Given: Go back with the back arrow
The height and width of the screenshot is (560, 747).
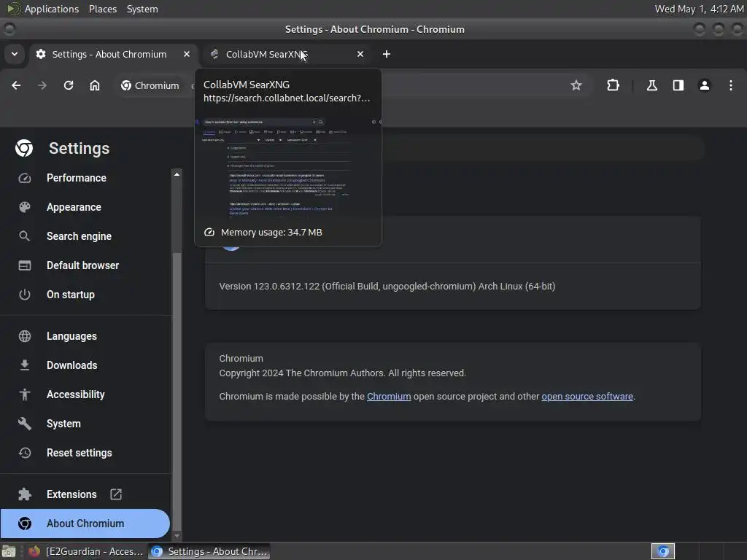Looking at the screenshot, I should click(16, 85).
